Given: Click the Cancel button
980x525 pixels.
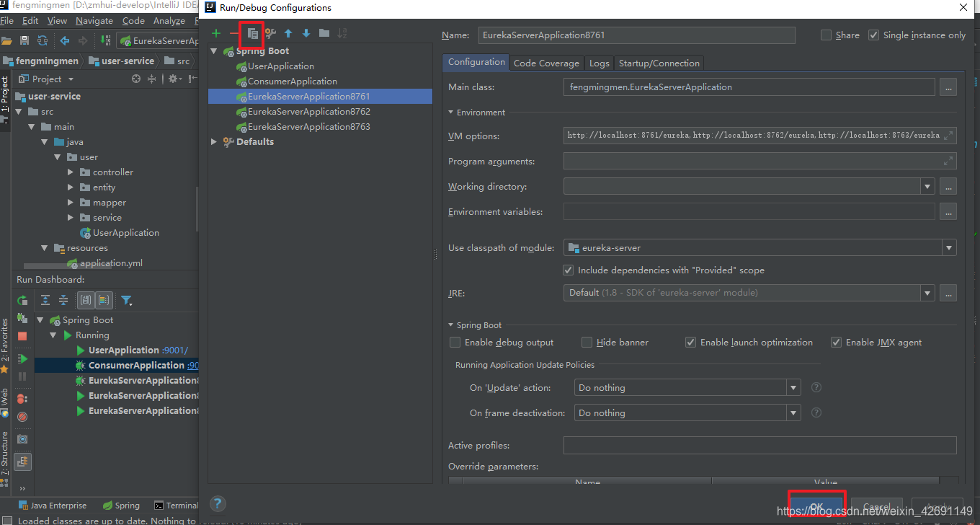Looking at the screenshot, I should click(877, 507).
